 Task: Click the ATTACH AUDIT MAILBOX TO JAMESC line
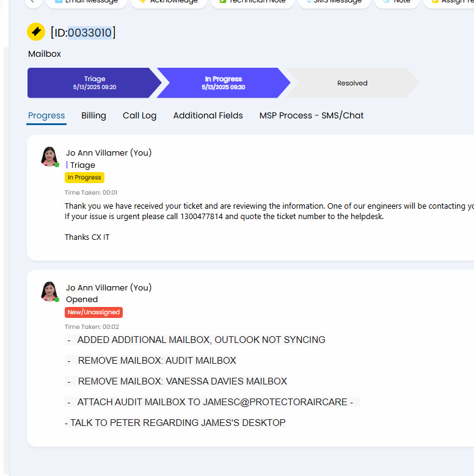click(213, 402)
